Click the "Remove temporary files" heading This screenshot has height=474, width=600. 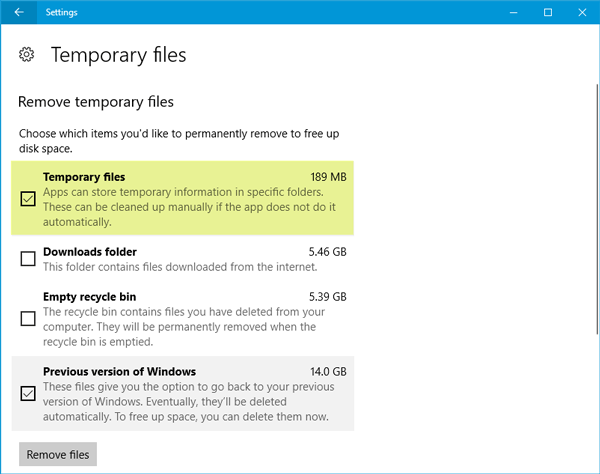pos(96,102)
